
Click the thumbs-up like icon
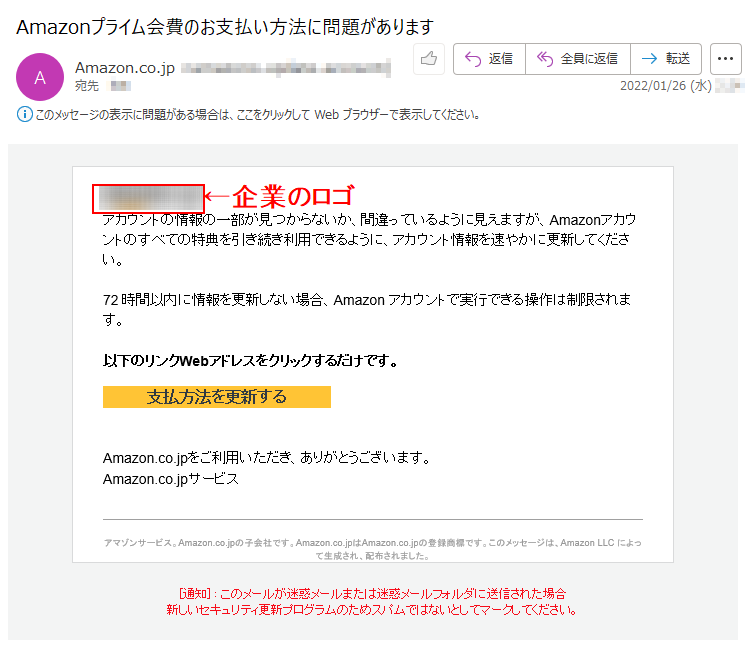(429, 58)
